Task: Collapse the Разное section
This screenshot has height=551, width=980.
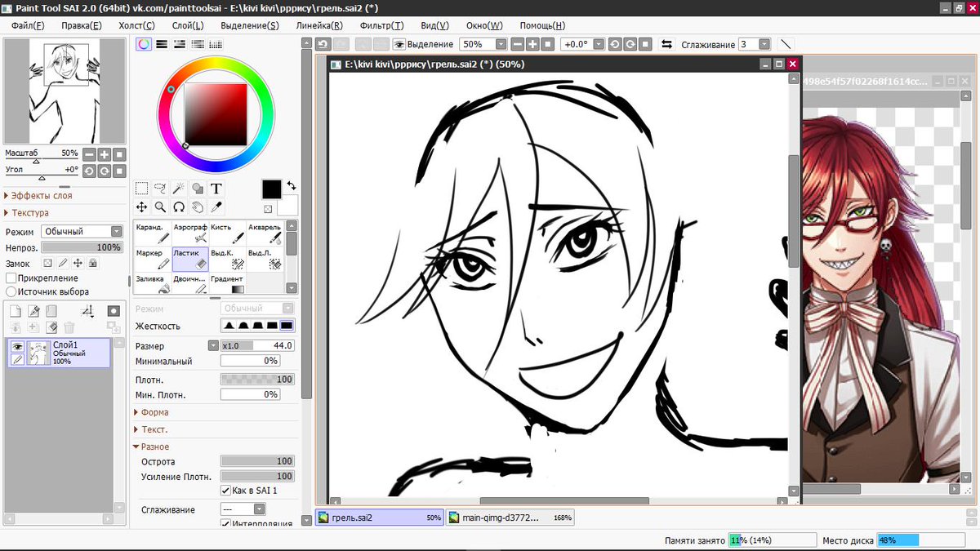Action: coord(152,447)
